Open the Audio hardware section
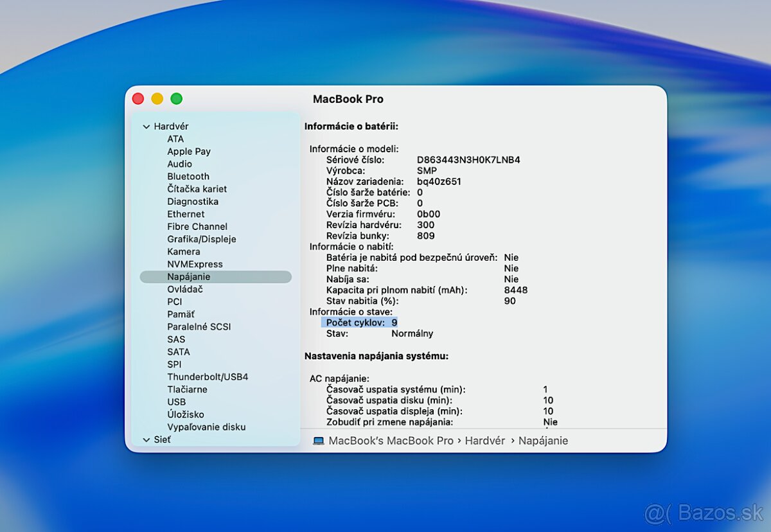The width and height of the screenshot is (771, 532). pyautogui.click(x=180, y=164)
